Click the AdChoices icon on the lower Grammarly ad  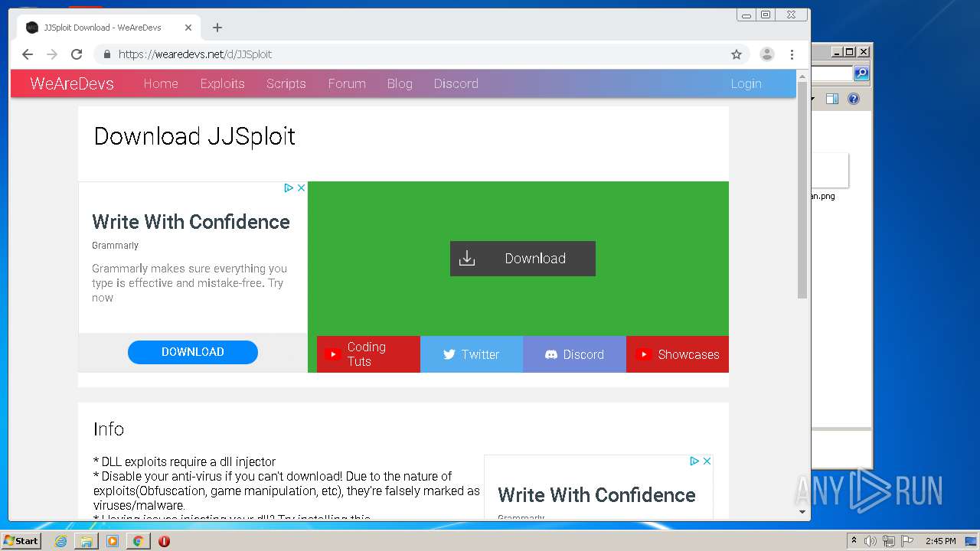694,461
